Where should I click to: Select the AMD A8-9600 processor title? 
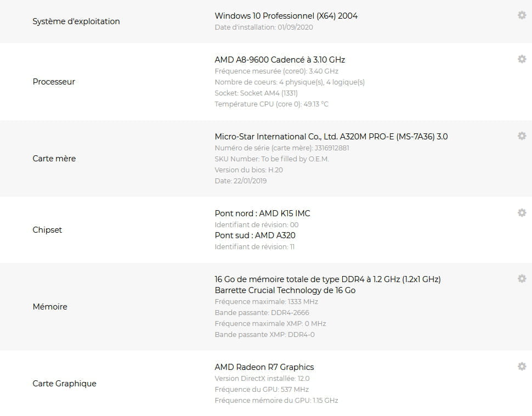click(x=280, y=60)
